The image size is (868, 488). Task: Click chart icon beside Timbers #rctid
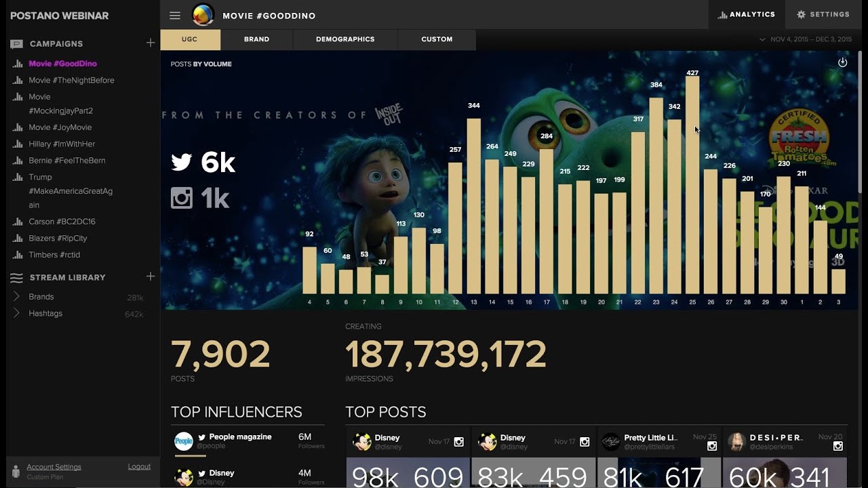coord(18,256)
